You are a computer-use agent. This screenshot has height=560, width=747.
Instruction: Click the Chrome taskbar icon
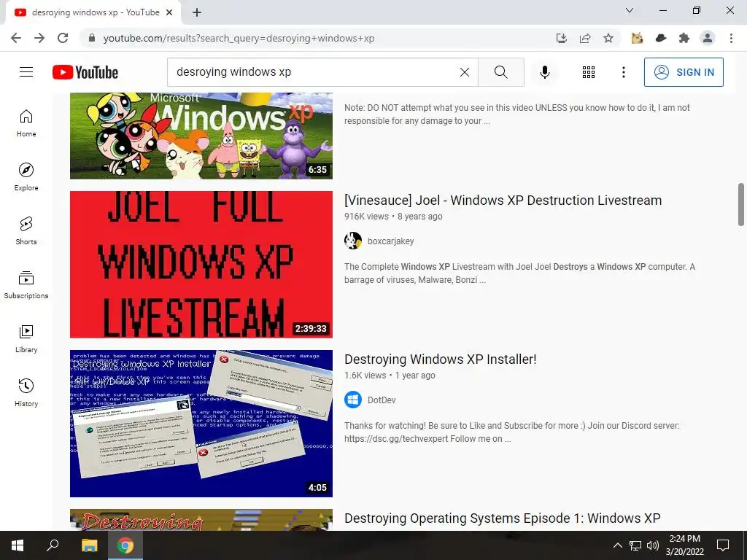click(125, 545)
